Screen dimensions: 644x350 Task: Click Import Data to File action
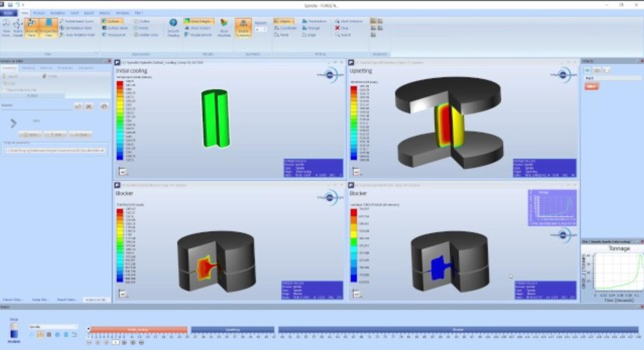tap(19, 90)
